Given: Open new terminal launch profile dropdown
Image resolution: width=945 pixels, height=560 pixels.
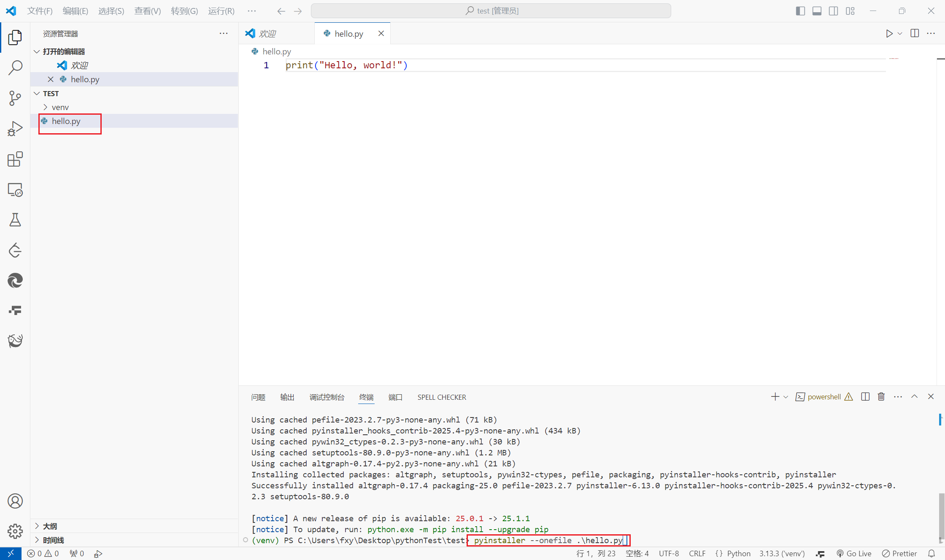Looking at the screenshot, I should click(786, 397).
